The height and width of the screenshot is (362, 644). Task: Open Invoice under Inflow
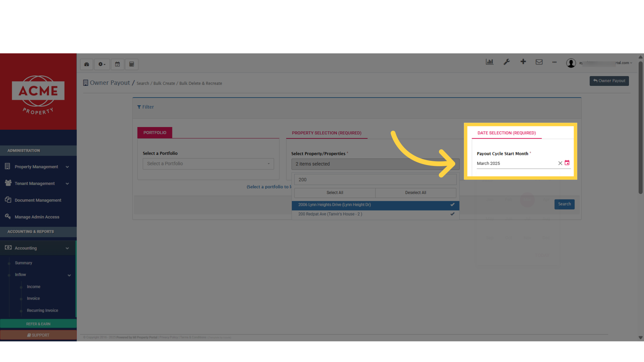click(x=33, y=299)
